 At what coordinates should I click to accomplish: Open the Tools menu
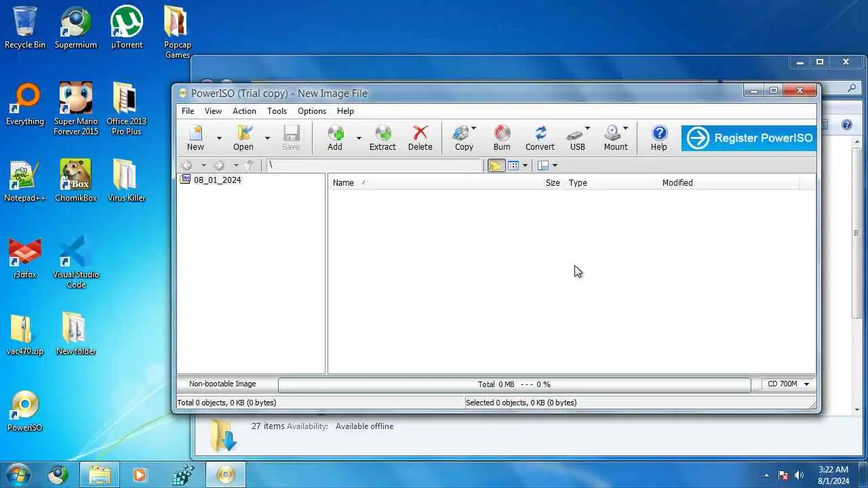coord(277,111)
